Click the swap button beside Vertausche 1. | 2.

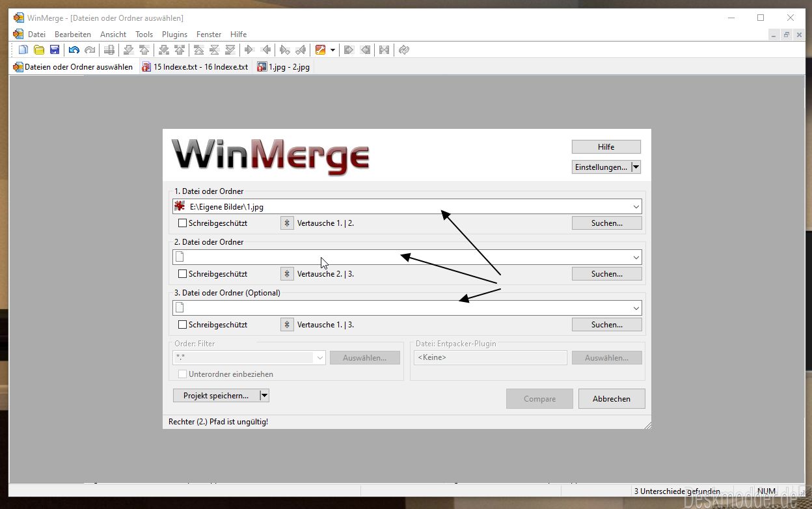(x=287, y=223)
